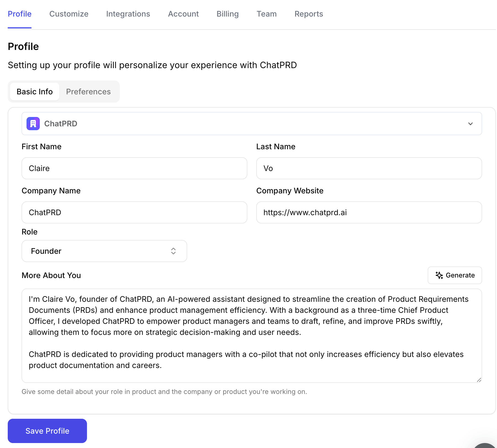Click inside the More About You textarea
497x448 pixels.
(x=252, y=336)
